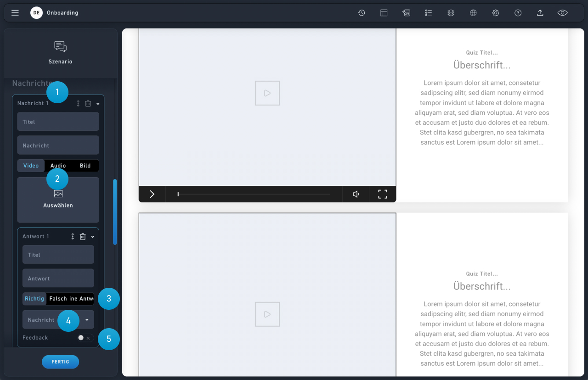Viewport: 588px width, 380px height.
Task: Switch to the Audio media tab
Action: 58,166
